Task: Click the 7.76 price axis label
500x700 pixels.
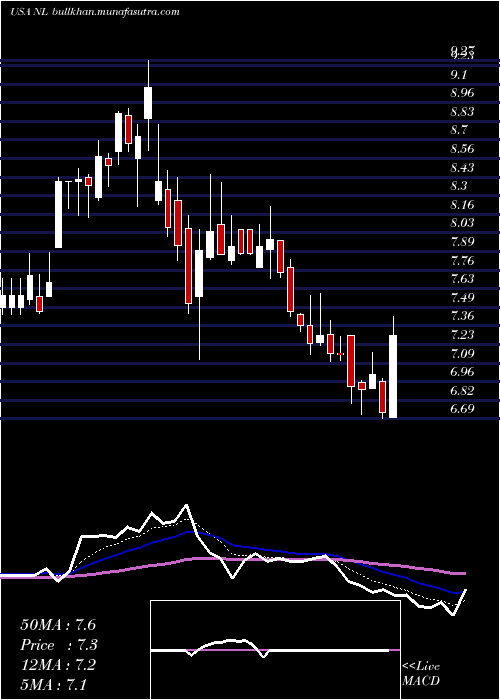Action: pyautogui.click(x=462, y=260)
